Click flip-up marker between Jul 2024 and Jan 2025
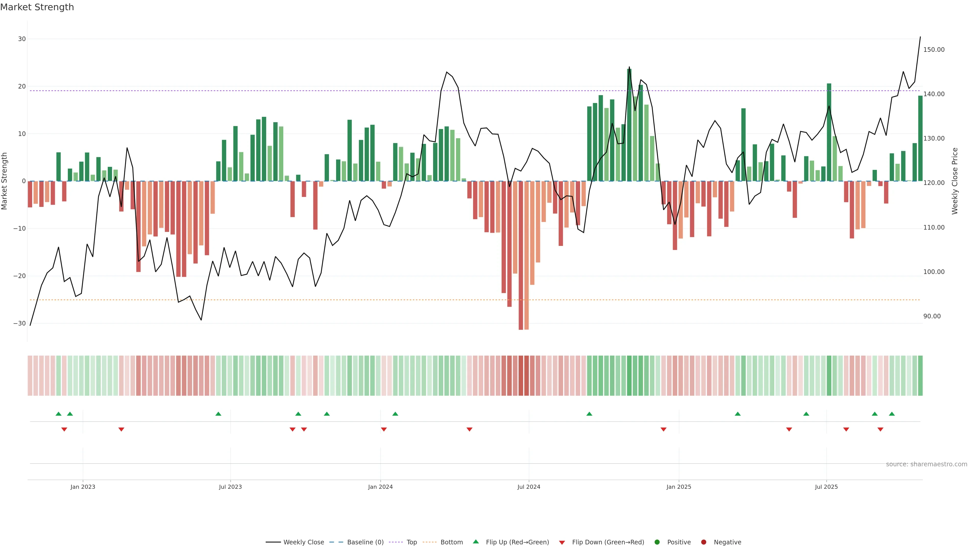Viewport: 980px width, 551px height. click(x=589, y=414)
